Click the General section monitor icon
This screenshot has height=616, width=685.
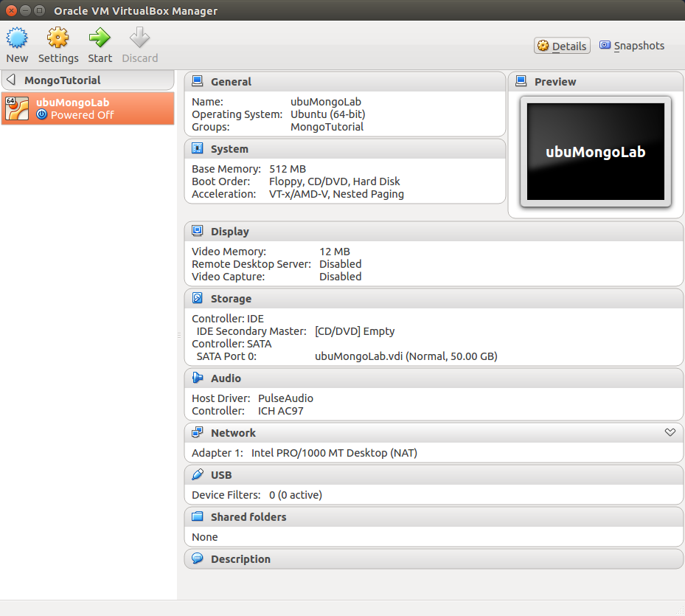tap(198, 81)
